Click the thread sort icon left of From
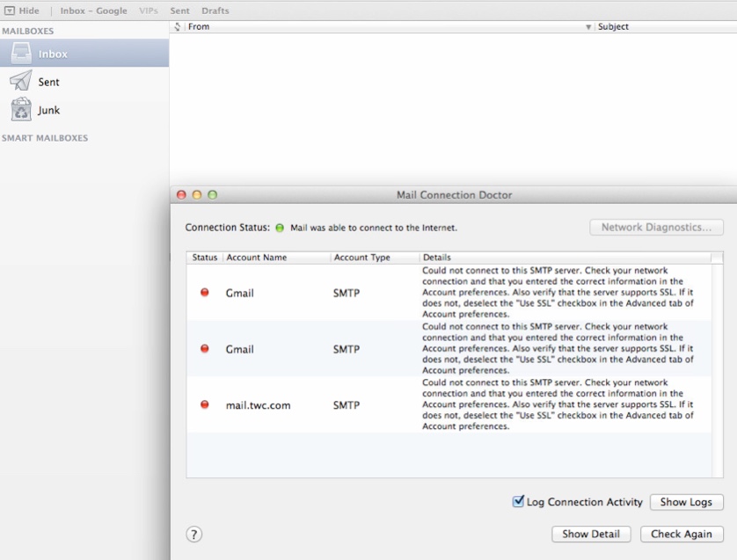The width and height of the screenshot is (737, 560). click(x=177, y=26)
